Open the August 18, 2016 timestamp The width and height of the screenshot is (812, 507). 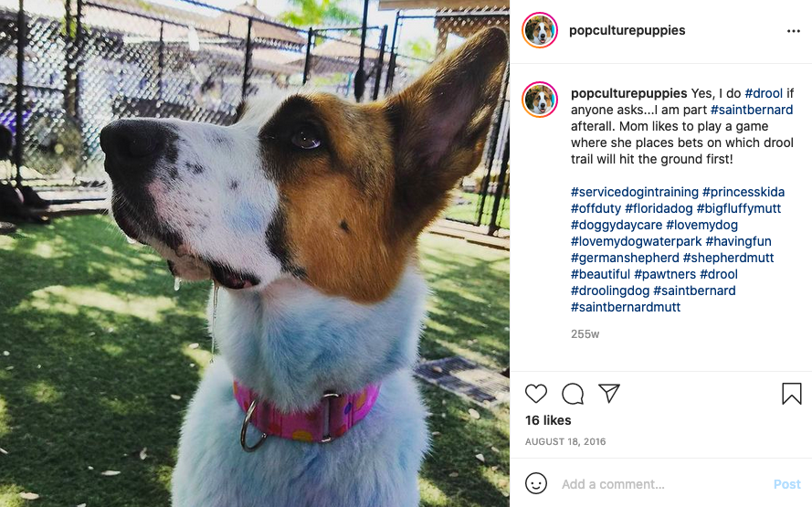(565, 442)
